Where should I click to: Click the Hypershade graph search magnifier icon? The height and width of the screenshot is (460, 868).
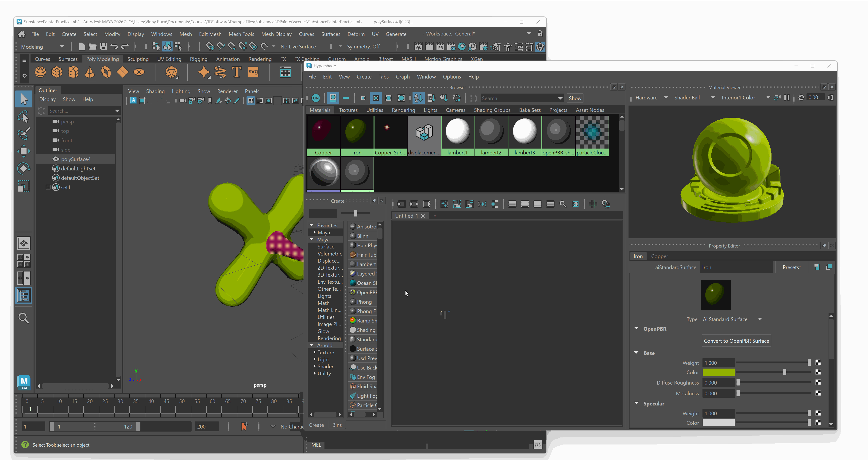point(563,204)
